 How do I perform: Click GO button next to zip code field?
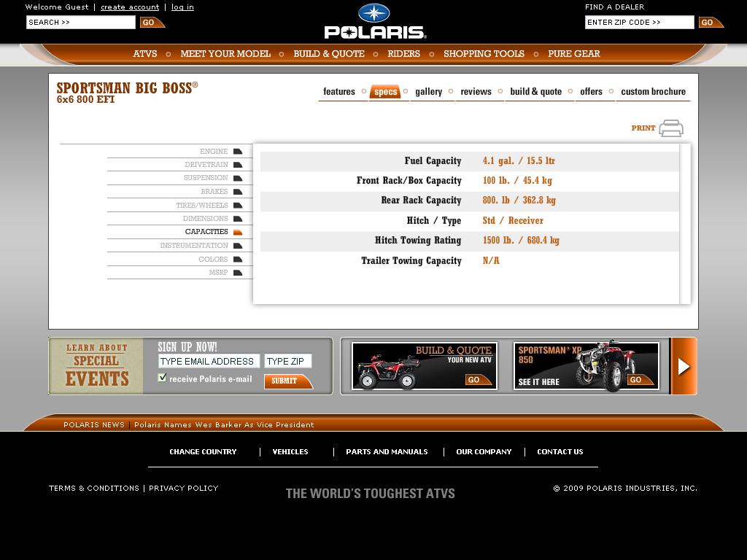tap(711, 23)
